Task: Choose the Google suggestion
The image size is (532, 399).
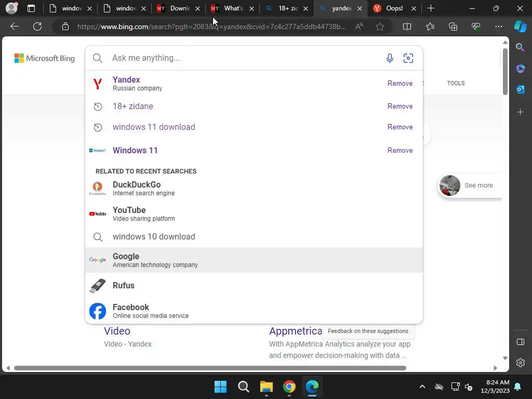Action: [x=254, y=260]
